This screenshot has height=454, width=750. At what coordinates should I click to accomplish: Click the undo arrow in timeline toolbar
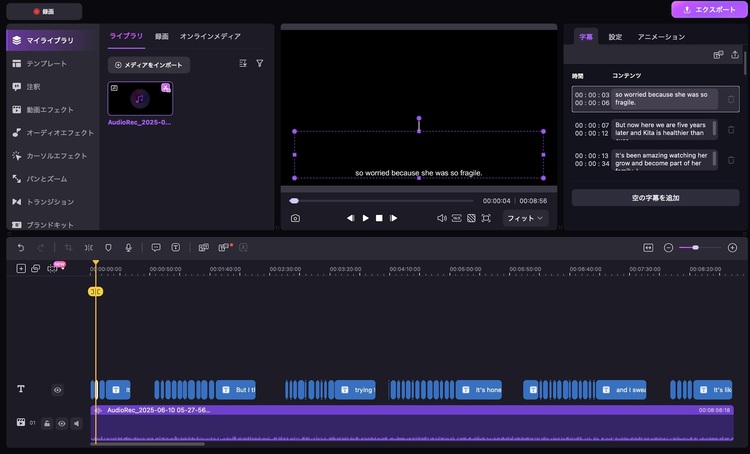tap(21, 247)
